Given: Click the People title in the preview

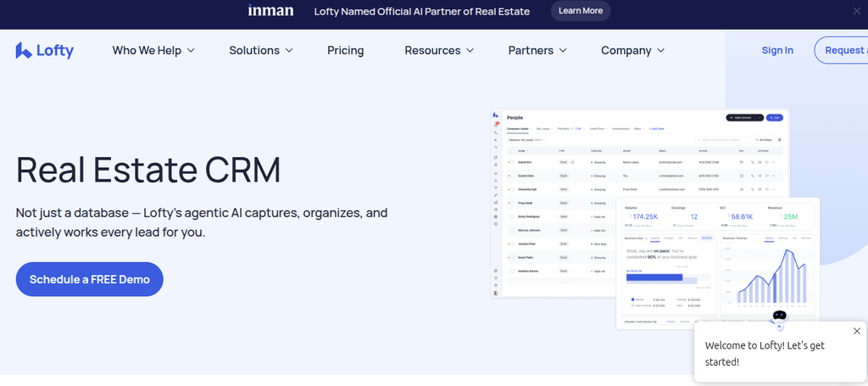Looking at the screenshot, I should point(515,117).
